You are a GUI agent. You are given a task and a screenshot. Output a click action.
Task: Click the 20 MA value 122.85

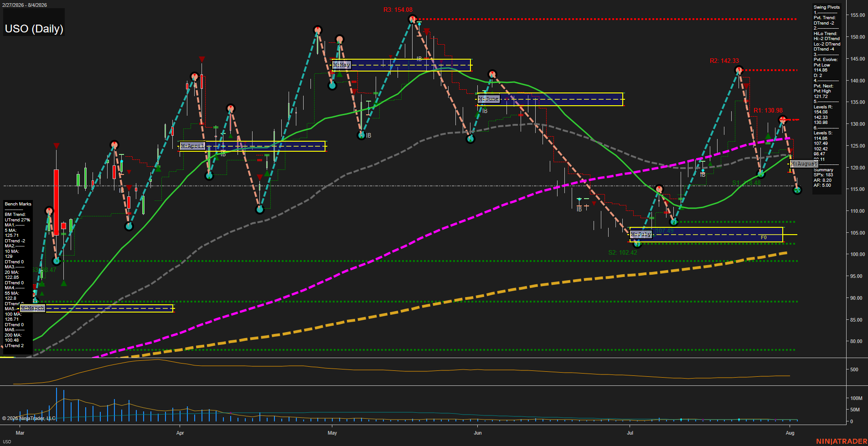tap(12, 277)
